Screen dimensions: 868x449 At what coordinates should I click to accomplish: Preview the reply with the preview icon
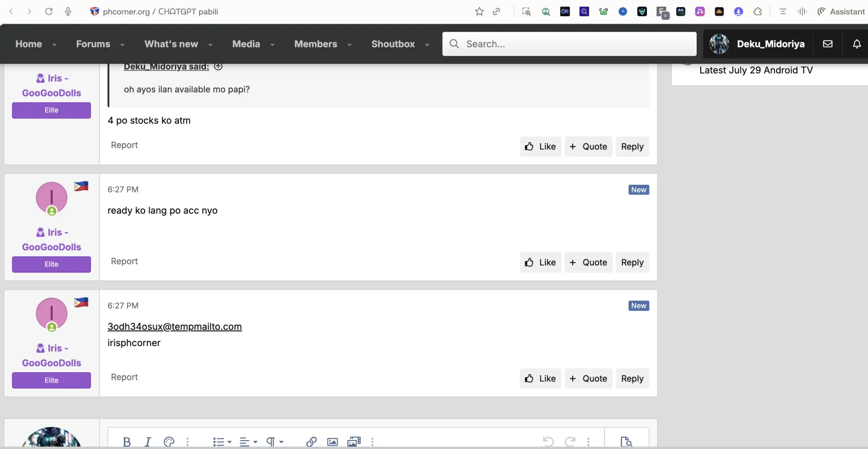626,442
